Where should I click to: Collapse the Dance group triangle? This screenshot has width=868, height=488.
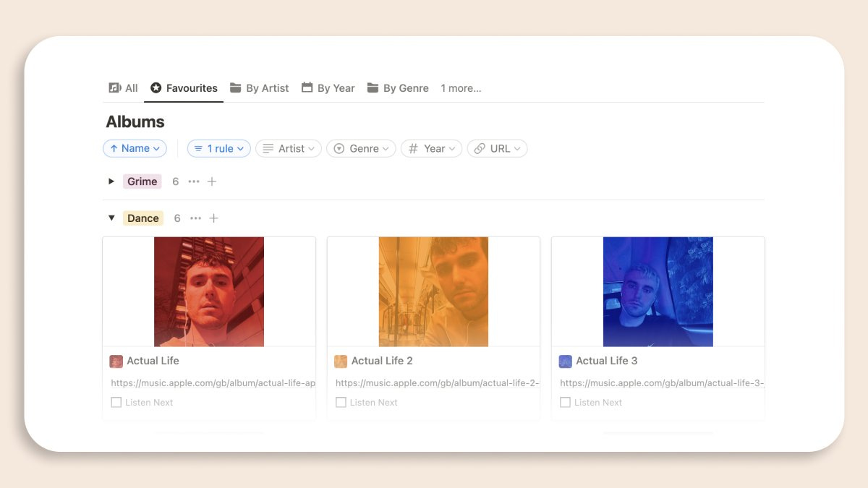point(111,218)
